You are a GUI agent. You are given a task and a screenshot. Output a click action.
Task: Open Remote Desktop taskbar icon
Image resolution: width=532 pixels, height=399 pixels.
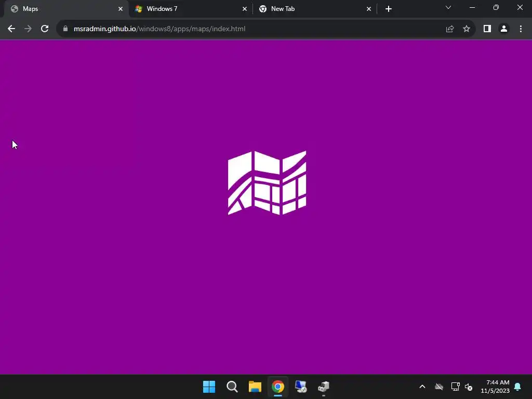[301, 387]
